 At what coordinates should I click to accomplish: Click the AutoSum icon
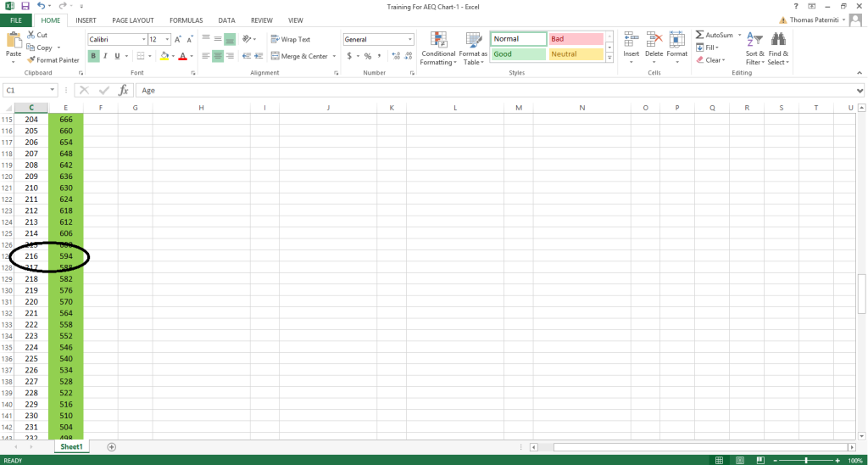pos(700,36)
